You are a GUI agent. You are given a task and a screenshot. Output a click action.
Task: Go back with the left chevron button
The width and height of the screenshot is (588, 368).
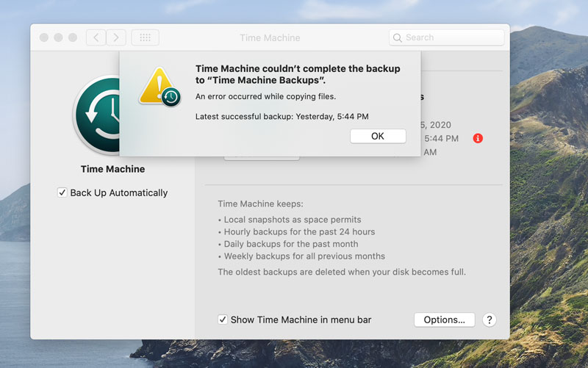point(96,37)
